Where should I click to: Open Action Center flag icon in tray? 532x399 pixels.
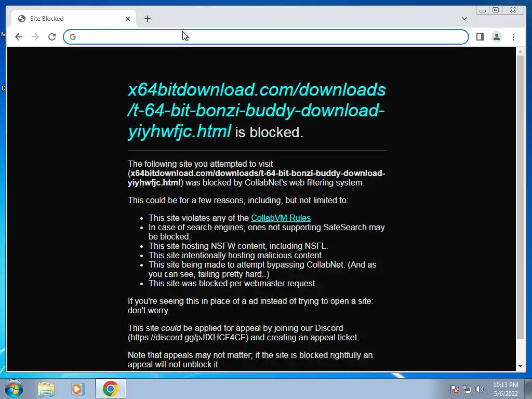pyautogui.click(x=454, y=389)
